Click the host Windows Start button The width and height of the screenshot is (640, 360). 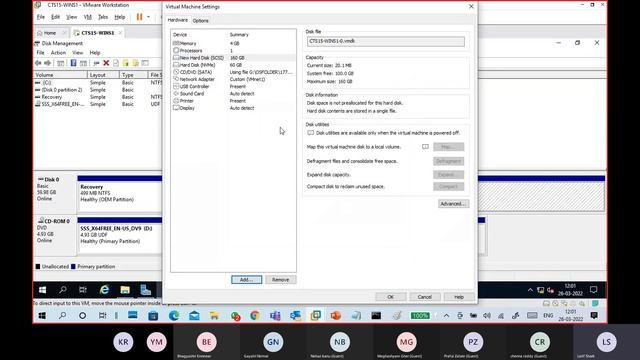point(42,316)
